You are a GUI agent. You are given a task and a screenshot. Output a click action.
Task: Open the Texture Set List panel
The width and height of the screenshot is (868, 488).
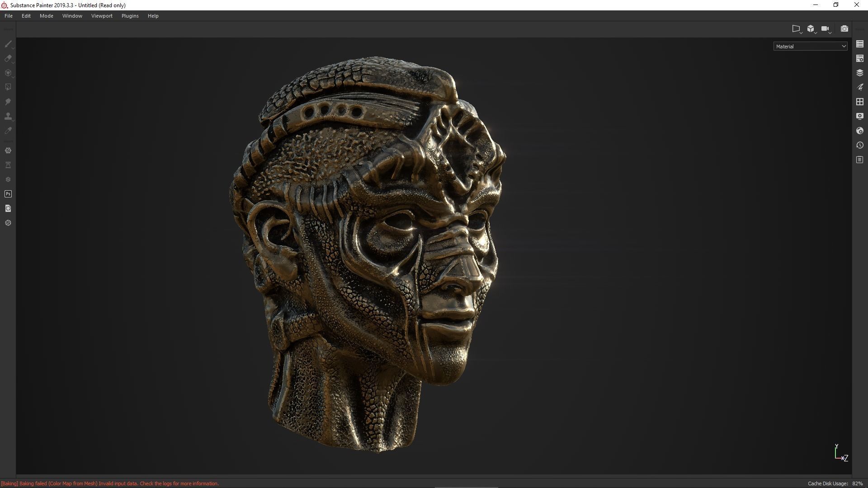(860, 44)
